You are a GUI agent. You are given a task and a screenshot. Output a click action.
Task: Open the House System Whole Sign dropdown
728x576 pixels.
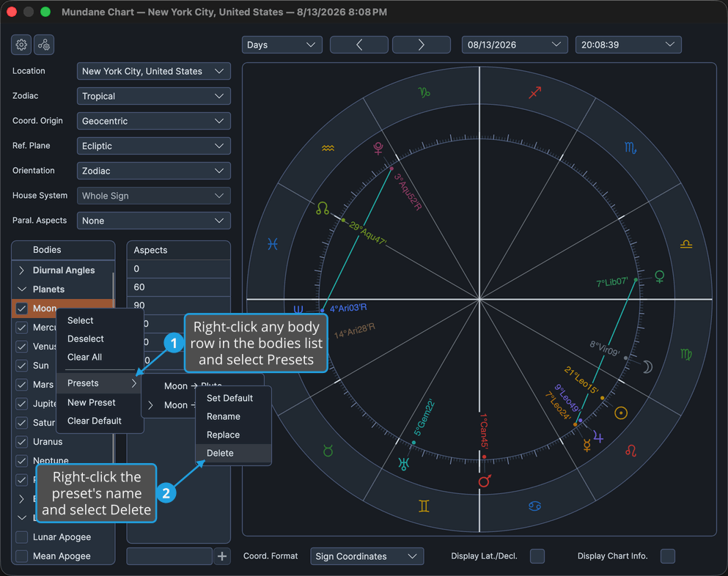154,196
